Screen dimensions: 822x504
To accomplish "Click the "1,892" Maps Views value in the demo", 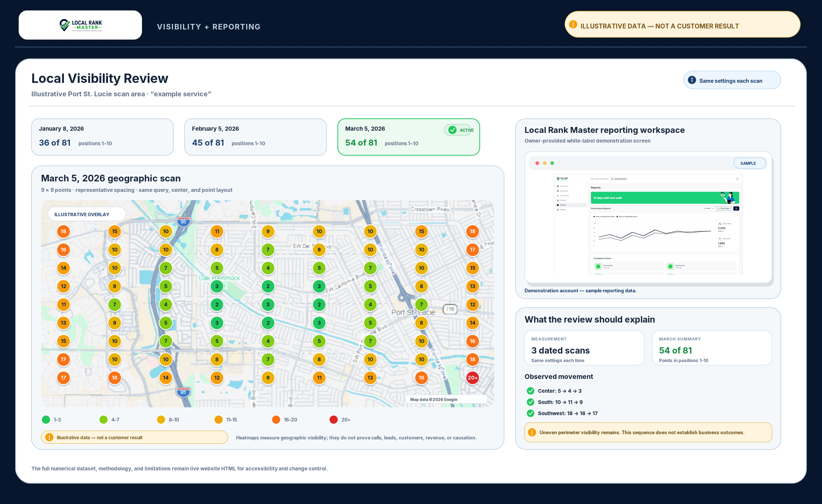I will coord(721,243).
